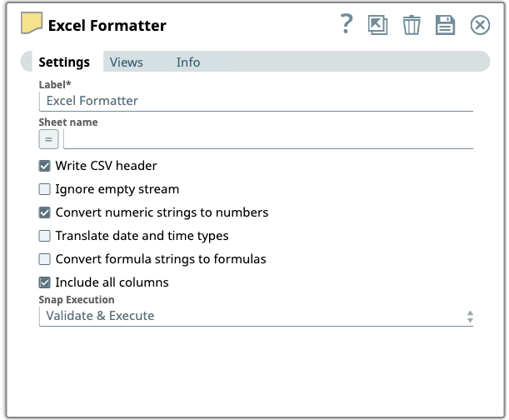Viewport: 509px width, 420px height.
Task: Click the Label text field
Action: click(x=256, y=101)
